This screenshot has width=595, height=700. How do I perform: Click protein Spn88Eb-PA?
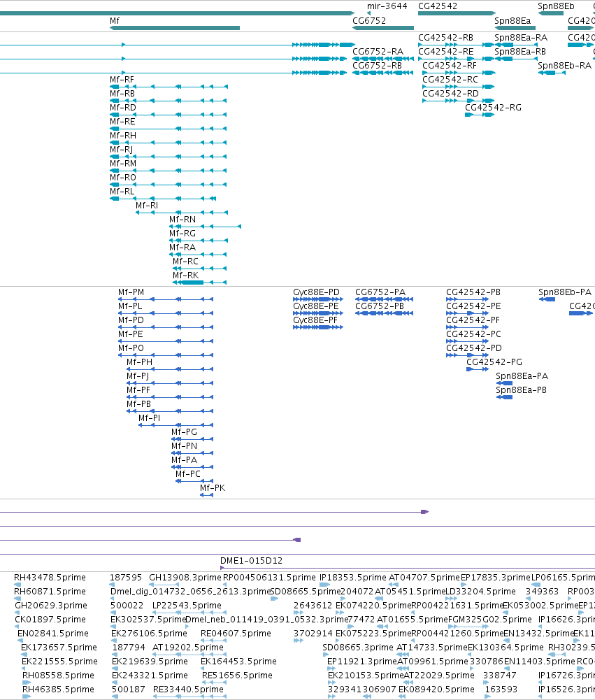pyautogui.click(x=565, y=292)
